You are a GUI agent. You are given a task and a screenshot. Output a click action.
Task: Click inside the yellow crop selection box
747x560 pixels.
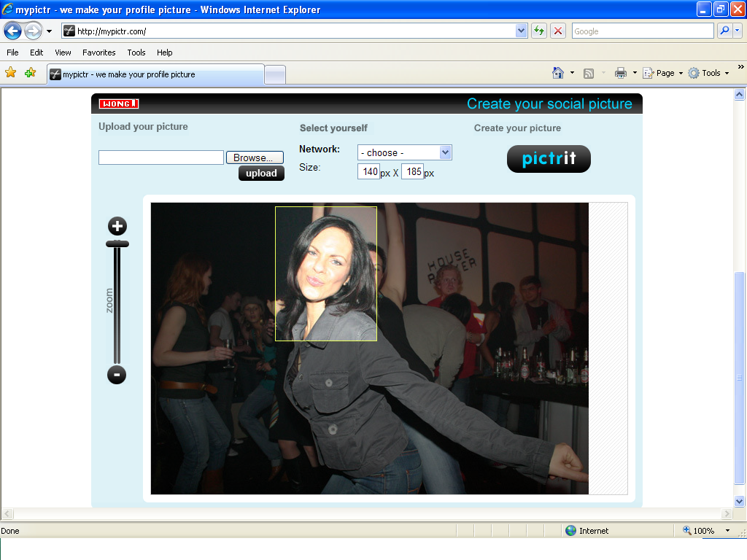tap(326, 274)
